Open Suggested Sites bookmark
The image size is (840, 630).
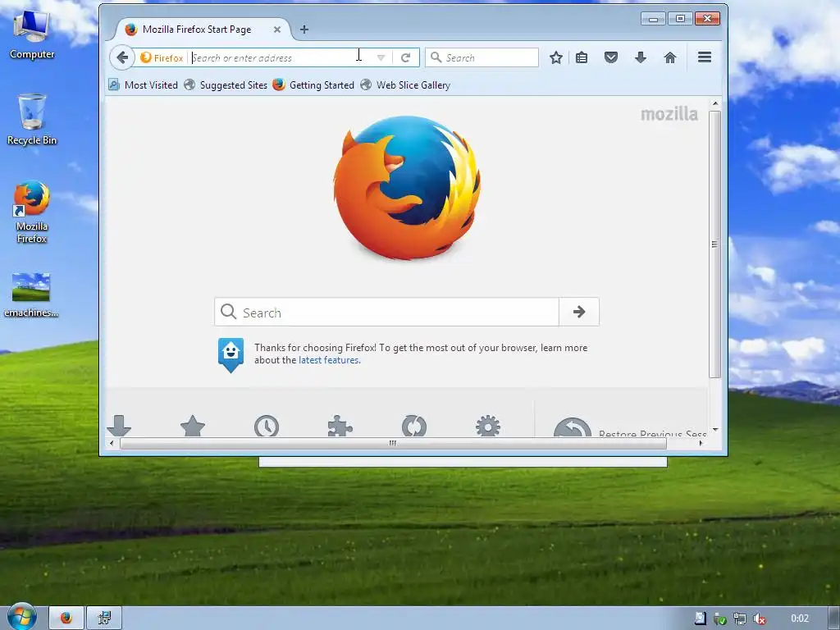click(226, 84)
